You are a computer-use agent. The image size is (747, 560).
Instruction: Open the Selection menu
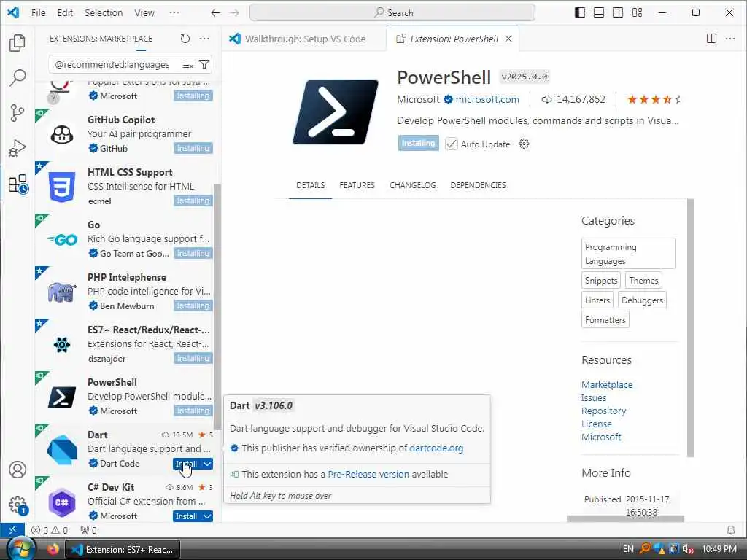104,13
